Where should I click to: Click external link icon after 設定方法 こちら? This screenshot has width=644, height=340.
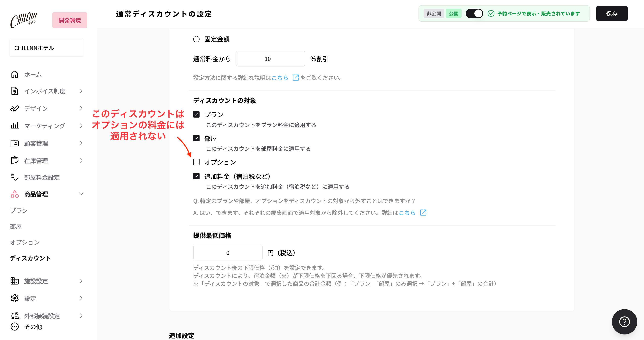click(296, 78)
